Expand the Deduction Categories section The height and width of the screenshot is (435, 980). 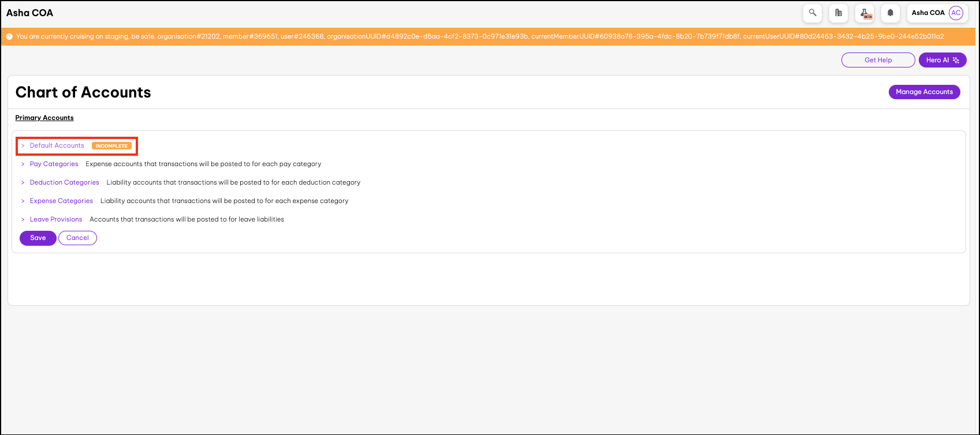pyautogui.click(x=64, y=182)
